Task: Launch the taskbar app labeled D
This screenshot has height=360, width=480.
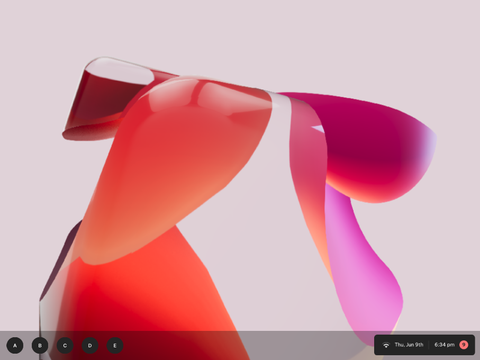Action: coord(90,345)
